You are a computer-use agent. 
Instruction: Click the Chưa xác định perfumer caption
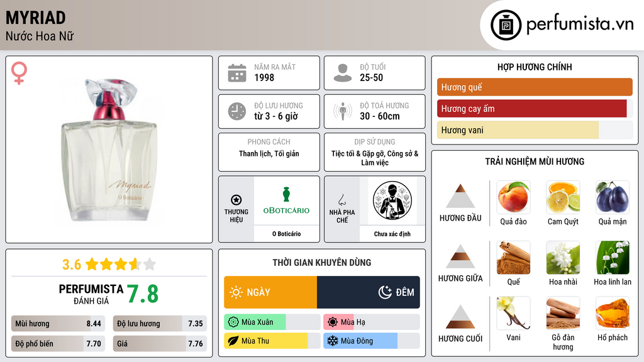392,234
